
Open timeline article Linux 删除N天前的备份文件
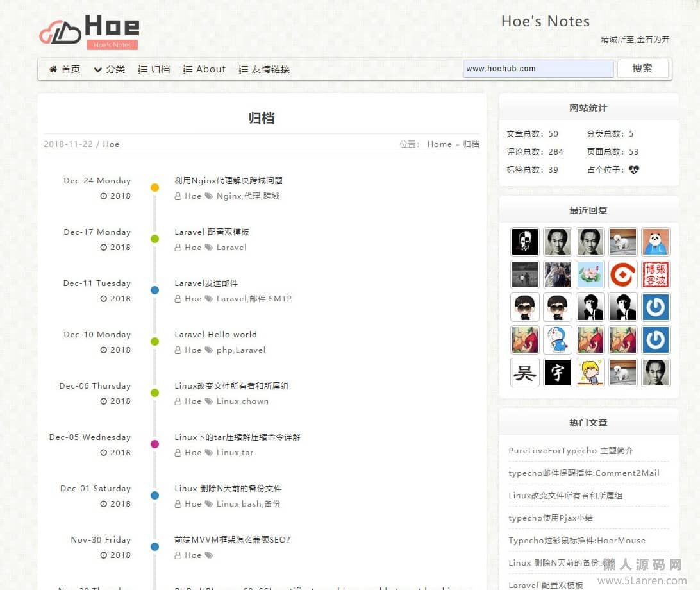tap(228, 489)
